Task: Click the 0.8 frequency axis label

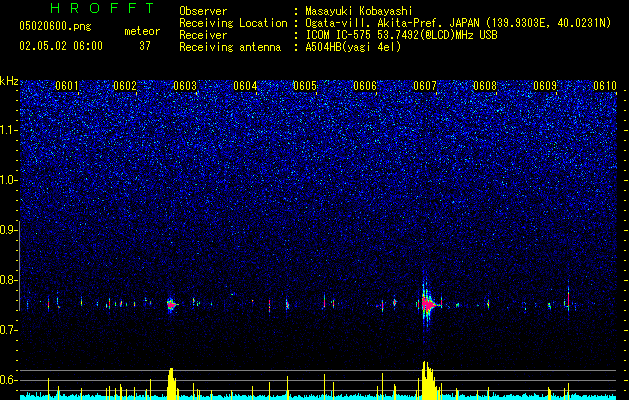Action: coord(9,280)
